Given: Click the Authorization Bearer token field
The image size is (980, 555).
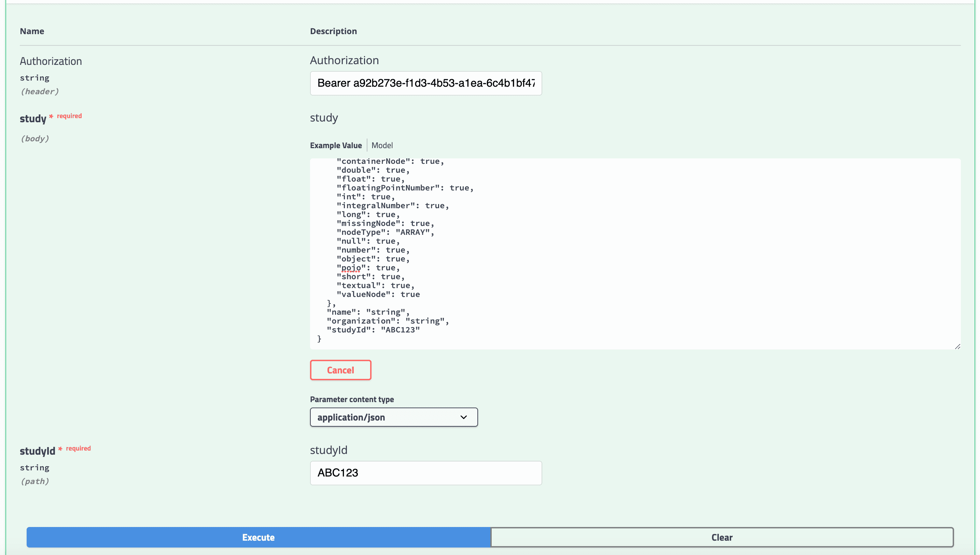Looking at the screenshot, I should [x=425, y=83].
